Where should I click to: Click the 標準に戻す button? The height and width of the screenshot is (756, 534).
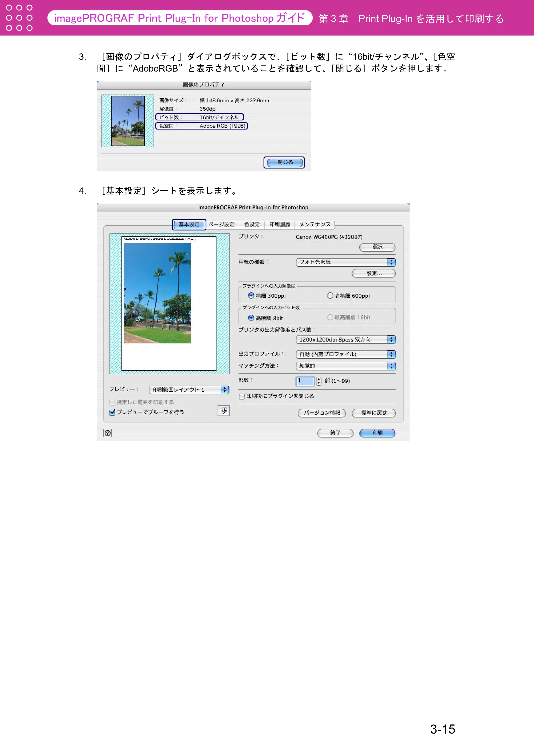click(374, 413)
